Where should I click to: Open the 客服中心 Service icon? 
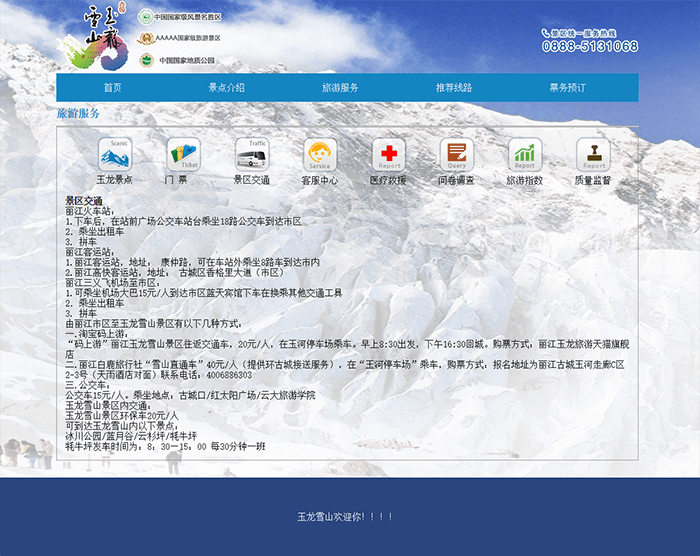(319, 155)
